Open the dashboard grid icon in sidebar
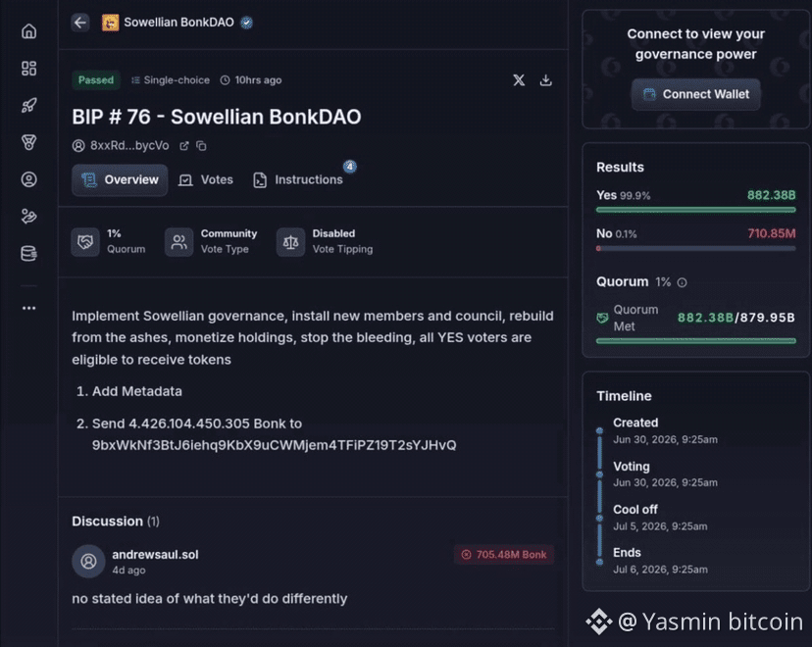Screen dimensions: 812x647 point(29,69)
